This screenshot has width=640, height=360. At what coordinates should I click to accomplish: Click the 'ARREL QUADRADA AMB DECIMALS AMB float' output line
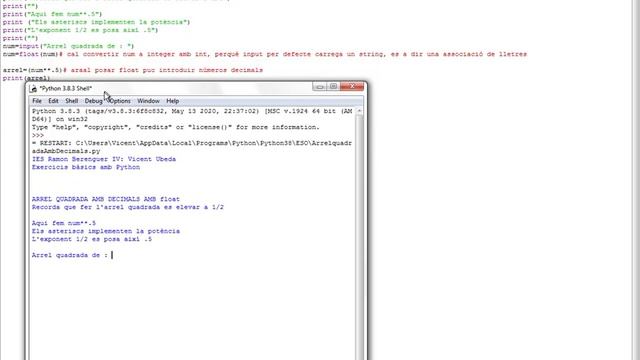point(106,199)
